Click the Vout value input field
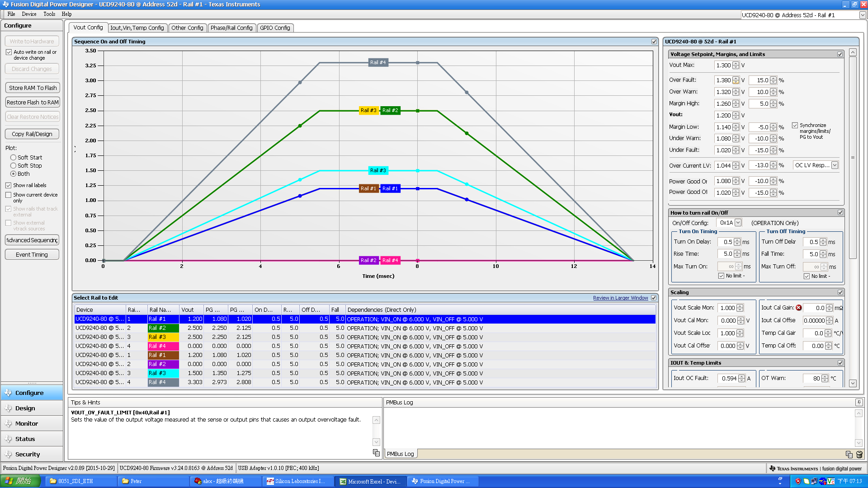Screen dimensions: 868x488 click(x=723, y=115)
